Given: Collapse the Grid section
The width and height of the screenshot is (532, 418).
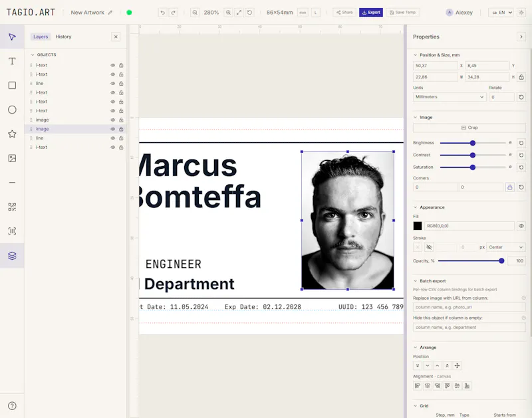Looking at the screenshot, I should [x=415, y=405].
